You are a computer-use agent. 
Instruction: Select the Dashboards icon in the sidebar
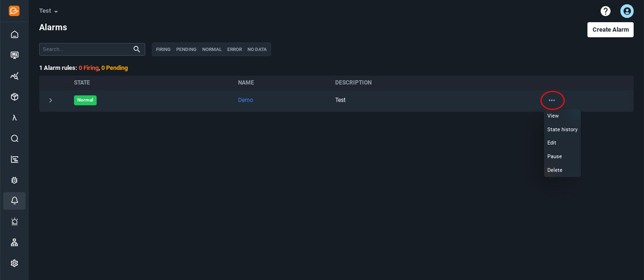click(x=14, y=55)
